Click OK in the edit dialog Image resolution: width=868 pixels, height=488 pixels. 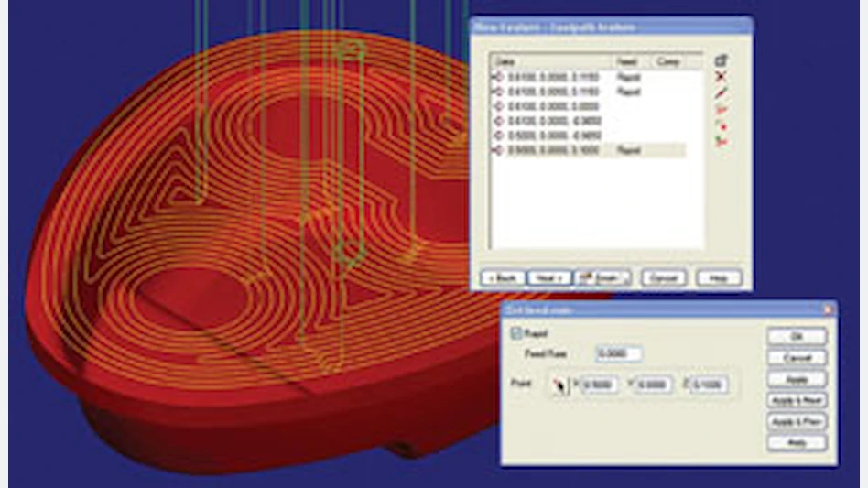[x=797, y=336]
